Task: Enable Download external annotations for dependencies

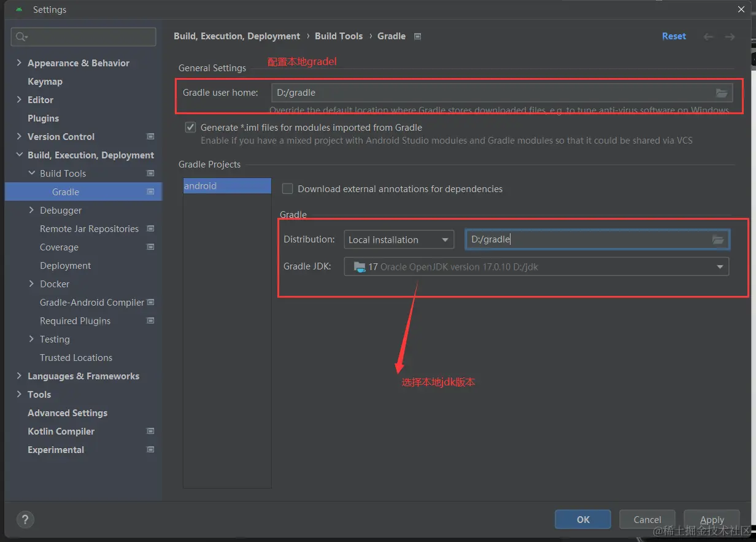Action: click(x=287, y=189)
